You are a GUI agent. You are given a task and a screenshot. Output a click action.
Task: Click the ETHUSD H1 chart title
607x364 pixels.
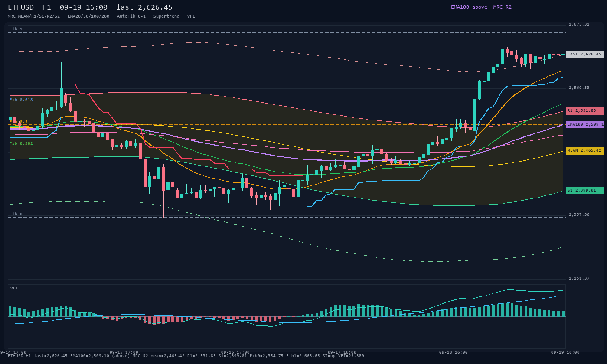29,7
